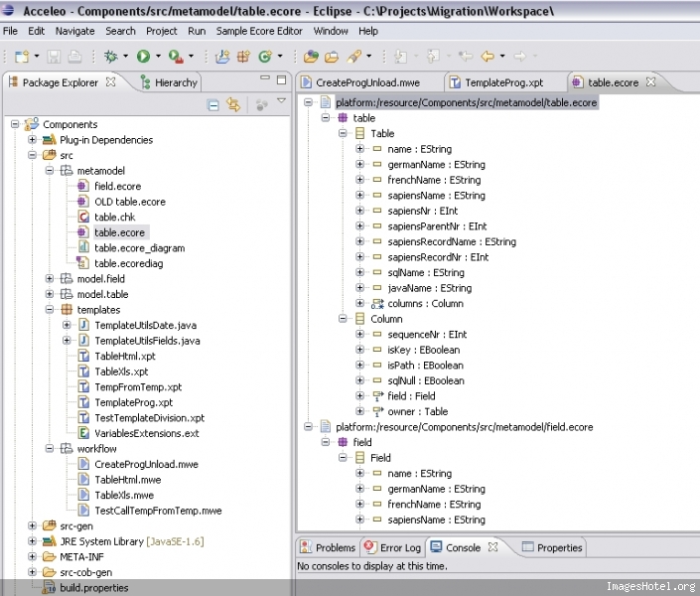Select JRE System Library entry
Viewport: 700px width, 596px height.
(x=132, y=541)
